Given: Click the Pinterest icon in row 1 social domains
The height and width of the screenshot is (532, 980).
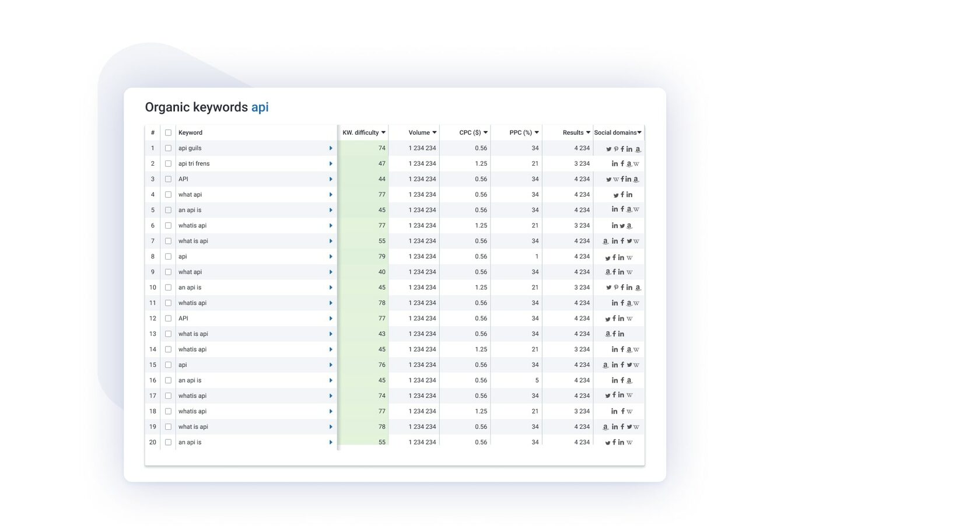Looking at the screenshot, I should click(x=617, y=149).
